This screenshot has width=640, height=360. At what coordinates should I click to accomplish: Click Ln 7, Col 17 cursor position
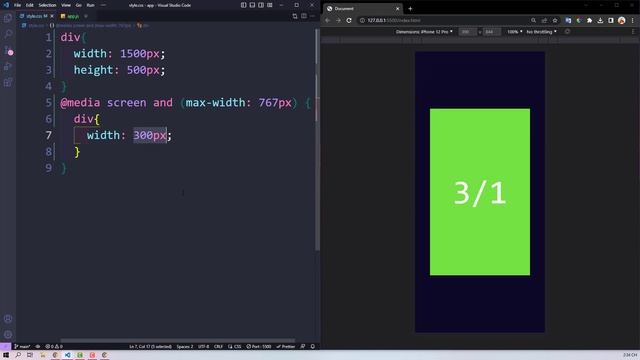click(150, 347)
